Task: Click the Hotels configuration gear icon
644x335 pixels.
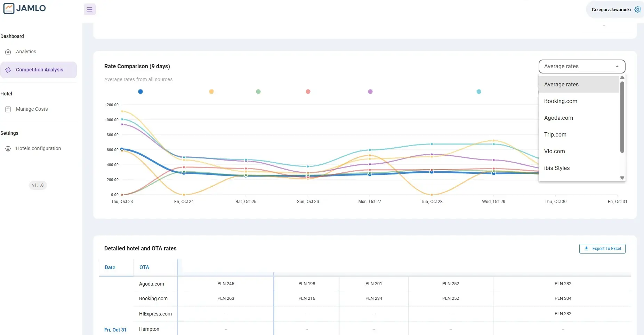Action: click(x=8, y=149)
